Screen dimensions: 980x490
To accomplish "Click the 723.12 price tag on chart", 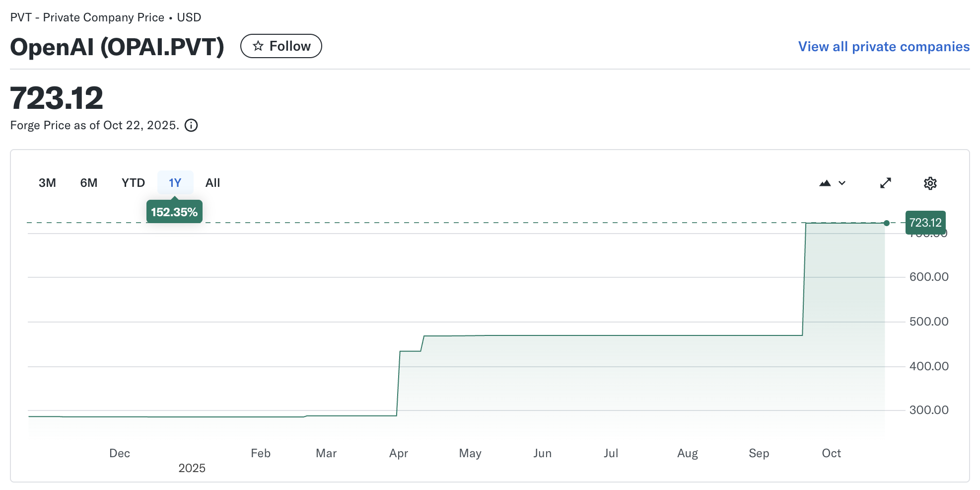I will click(x=925, y=223).
